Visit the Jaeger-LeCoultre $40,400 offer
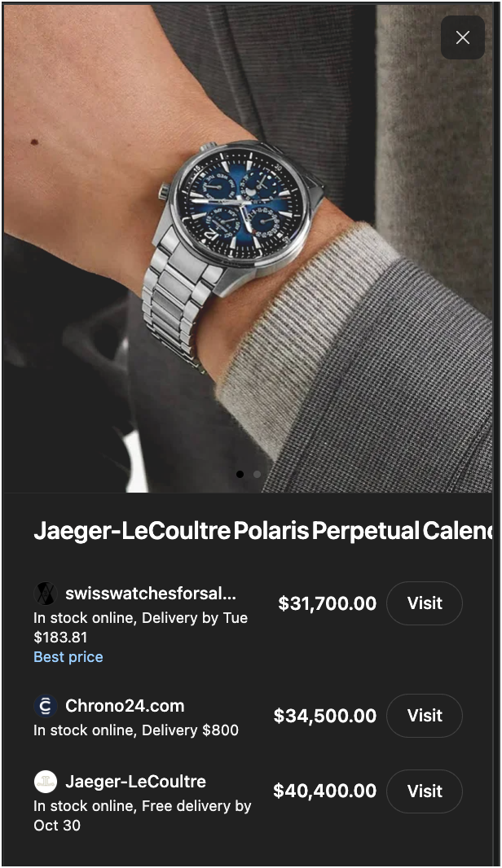This screenshot has height=868, width=502. [425, 791]
